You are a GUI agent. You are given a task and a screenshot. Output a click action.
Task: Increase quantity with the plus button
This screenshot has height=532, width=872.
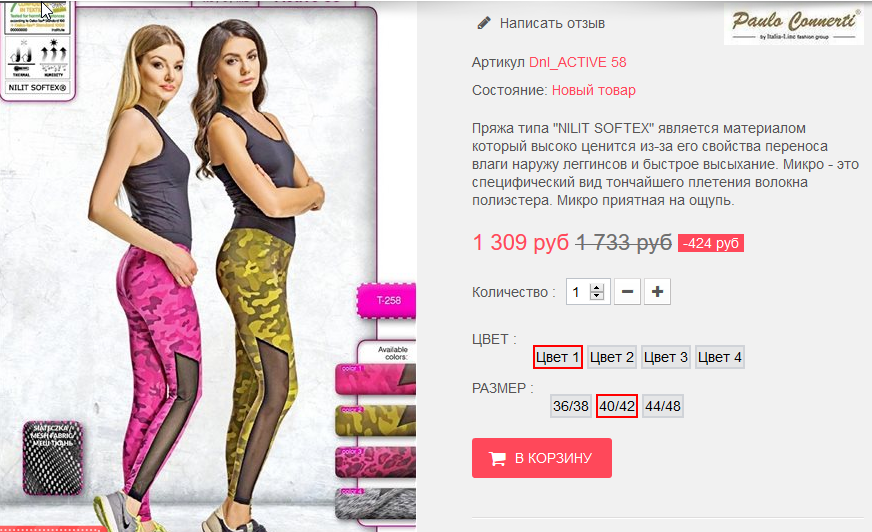pos(657,292)
